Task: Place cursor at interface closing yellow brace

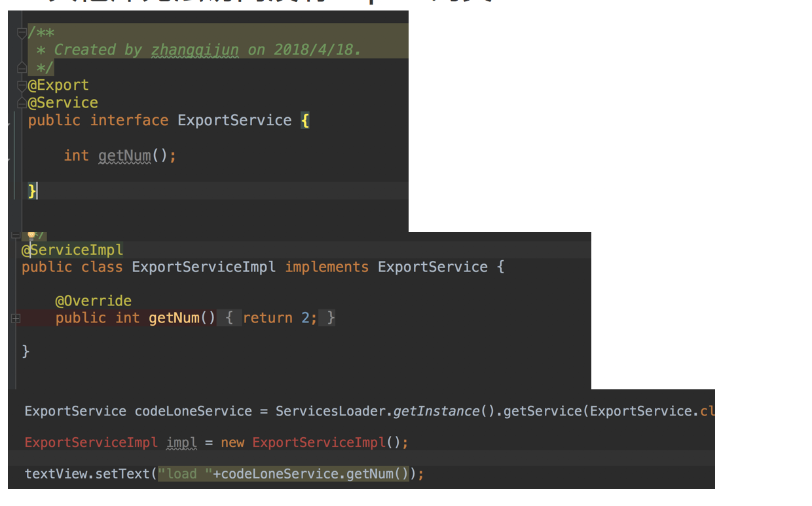Action: 32,191
